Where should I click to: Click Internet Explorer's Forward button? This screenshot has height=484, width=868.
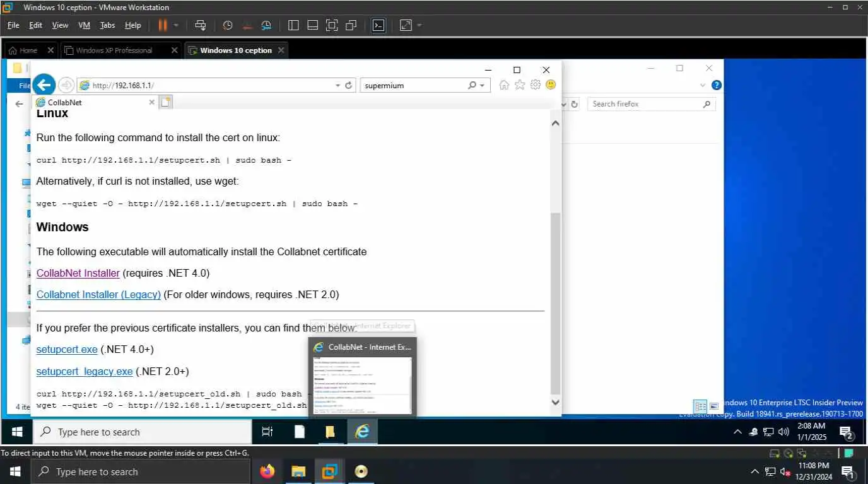pos(66,85)
